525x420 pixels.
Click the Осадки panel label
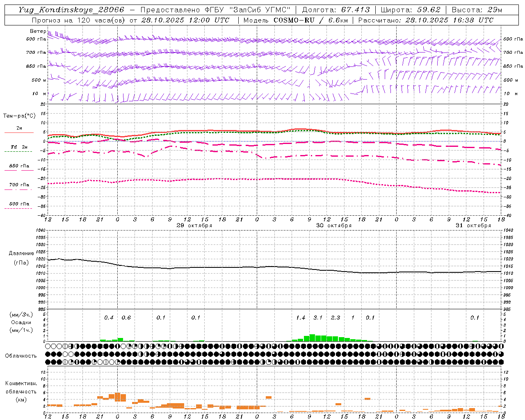tap(21, 322)
